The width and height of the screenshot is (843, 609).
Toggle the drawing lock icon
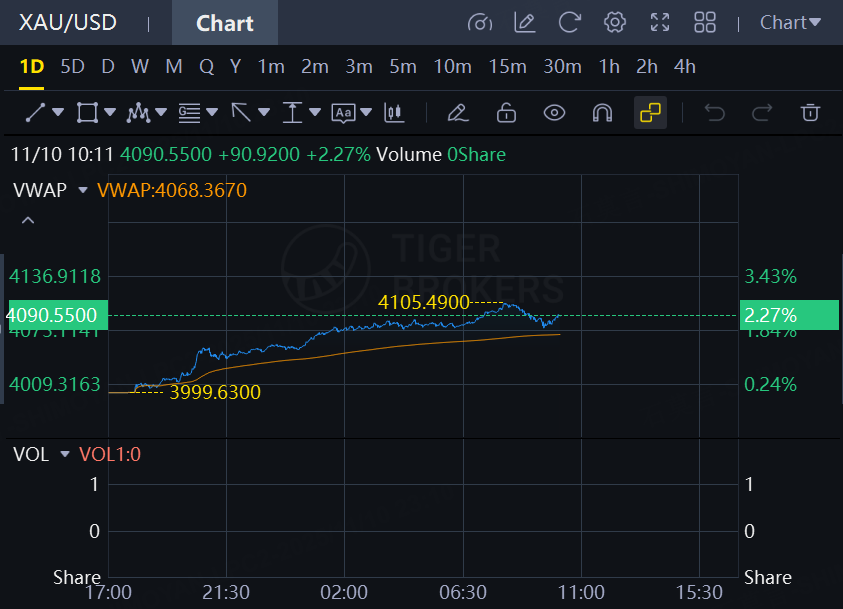506,112
